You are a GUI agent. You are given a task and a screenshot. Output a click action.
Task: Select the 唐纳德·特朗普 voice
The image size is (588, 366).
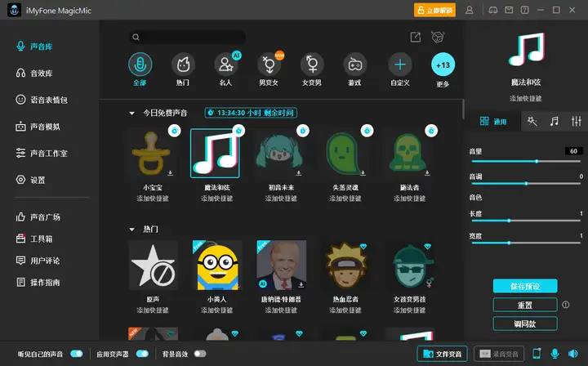[281, 266]
